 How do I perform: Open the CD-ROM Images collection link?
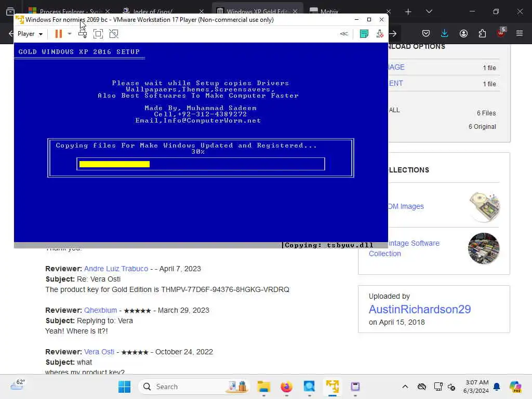pyautogui.click(x=406, y=206)
